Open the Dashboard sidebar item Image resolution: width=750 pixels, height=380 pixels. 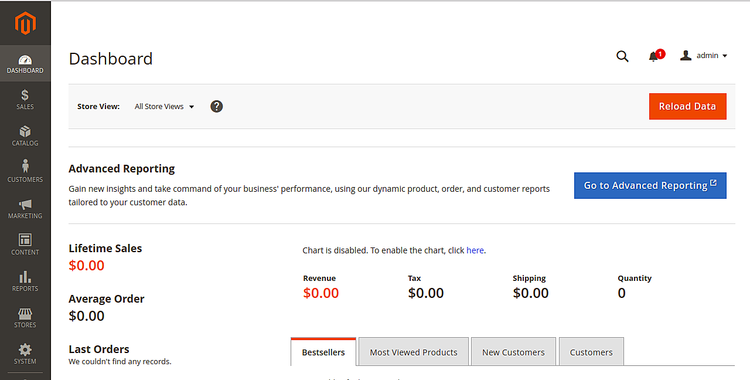[x=25, y=64]
